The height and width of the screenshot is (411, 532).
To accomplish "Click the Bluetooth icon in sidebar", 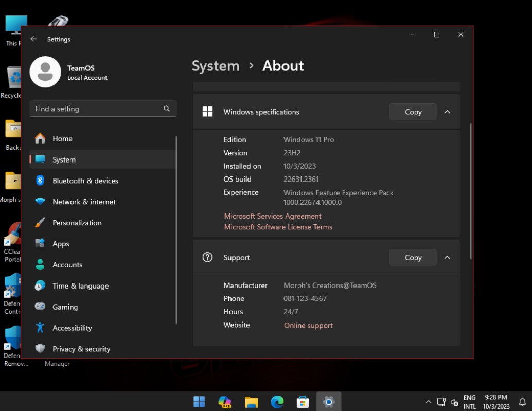I will pyautogui.click(x=40, y=181).
